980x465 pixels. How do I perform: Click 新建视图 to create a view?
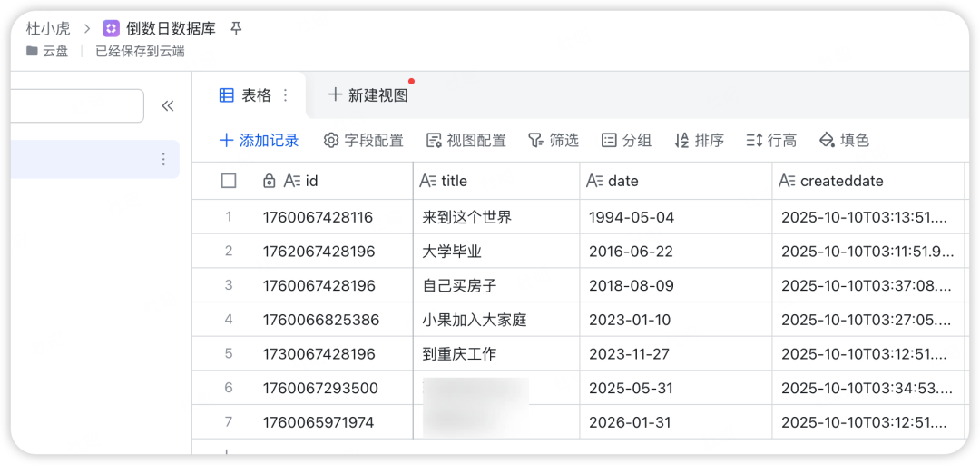pyautogui.click(x=368, y=95)
